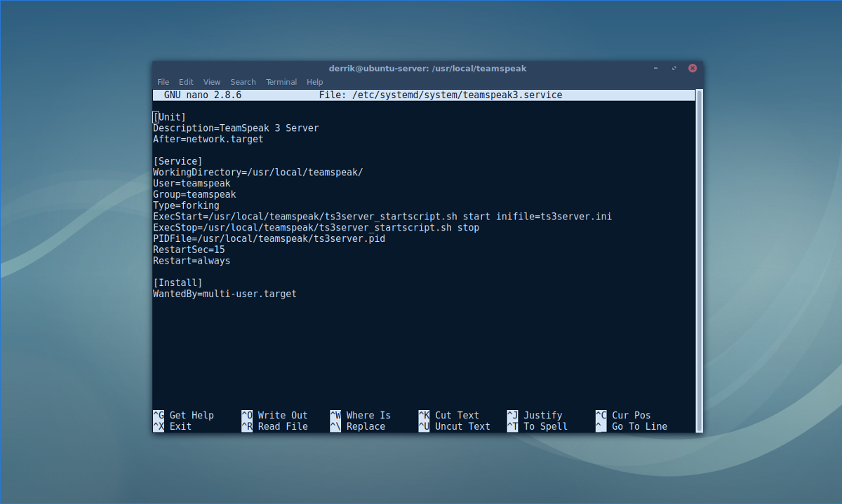
Task: Click the ^O Write Out shortcut
Action: 274,415
